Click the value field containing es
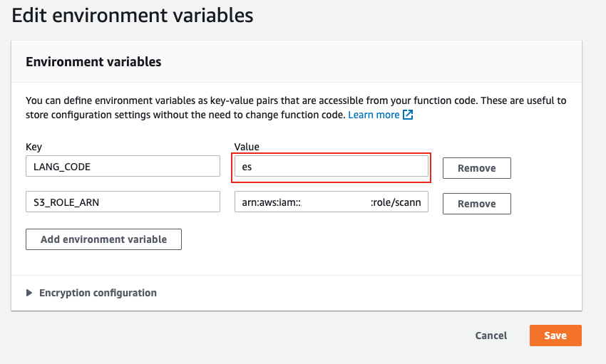Image resolution: width=606 pixels, height=364 pixels. [x=332, y=167]
